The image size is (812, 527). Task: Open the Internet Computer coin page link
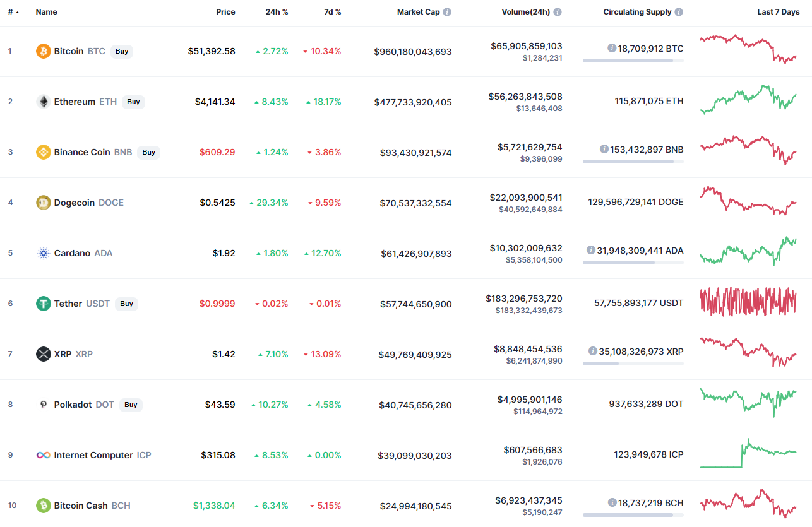click(93, 455)
